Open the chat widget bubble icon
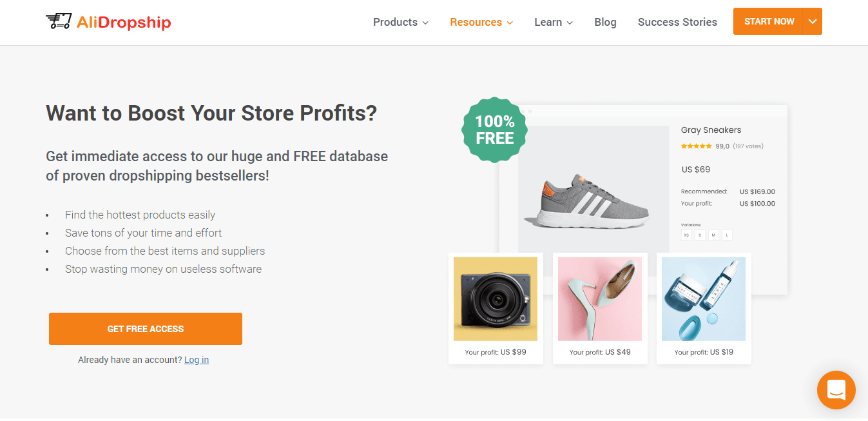This screenshot has height=421, width=868. [x=836, y=390]
